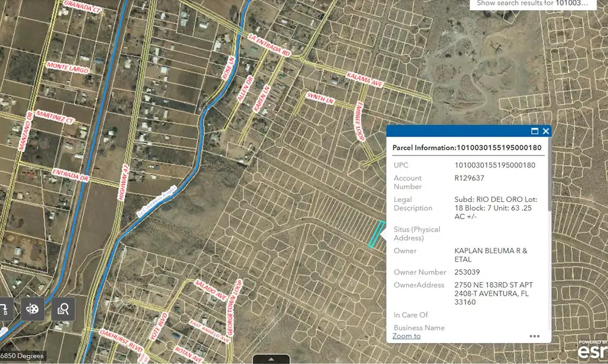Click the account number R129637
The image size is (608, 364).
click(x=470, y=178)
